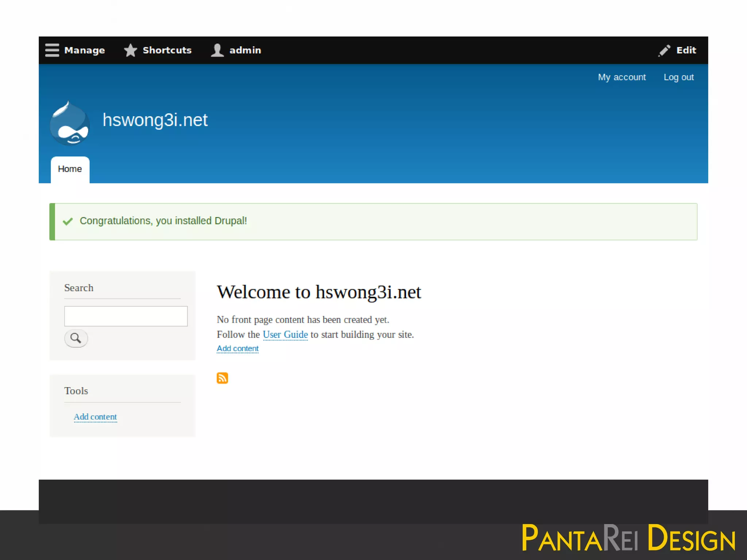Toggle Edit mode in toolbar

point(686,50)
